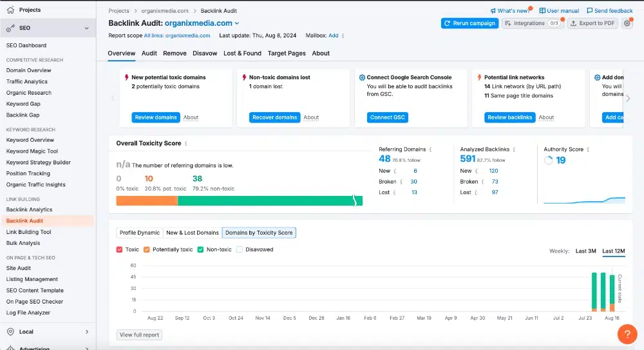Uncheck the Toxic checkbox

click(x=120, y=249)
